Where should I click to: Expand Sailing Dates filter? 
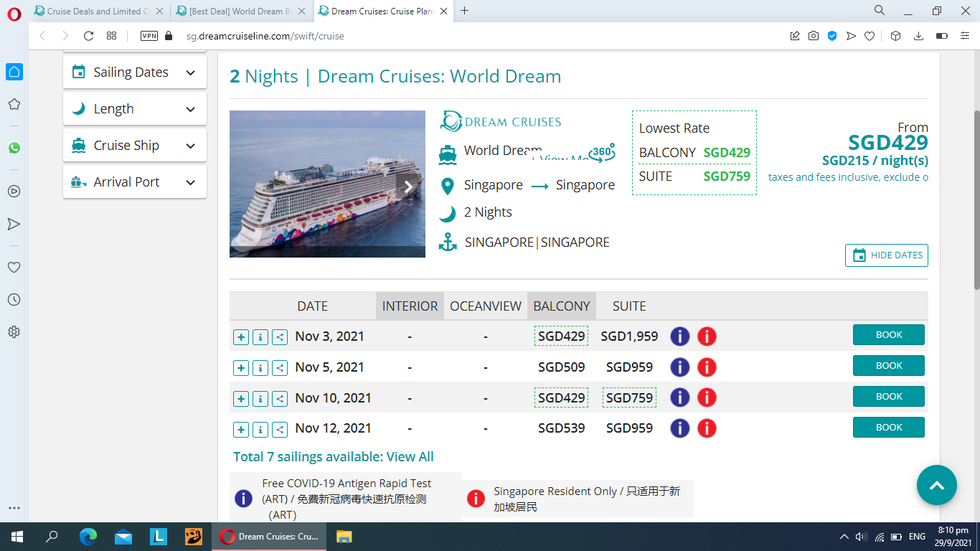135,72
